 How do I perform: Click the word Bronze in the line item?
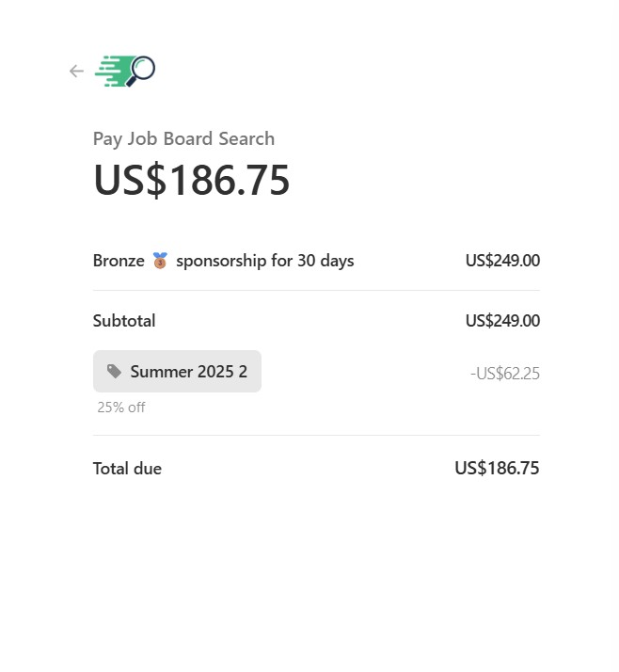point(119,261)
